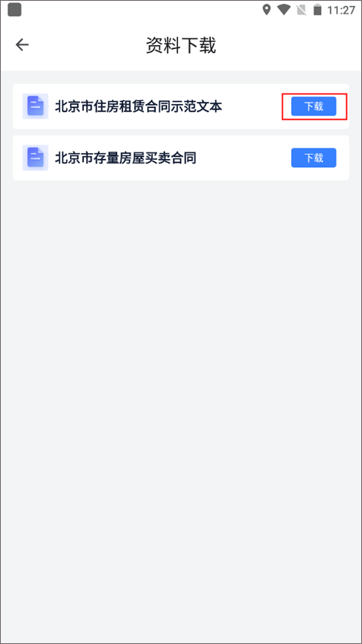This screenshot has width=362, height=644.
Task: Tap the 11:27 clock in status bar
Action: [341, 11]
